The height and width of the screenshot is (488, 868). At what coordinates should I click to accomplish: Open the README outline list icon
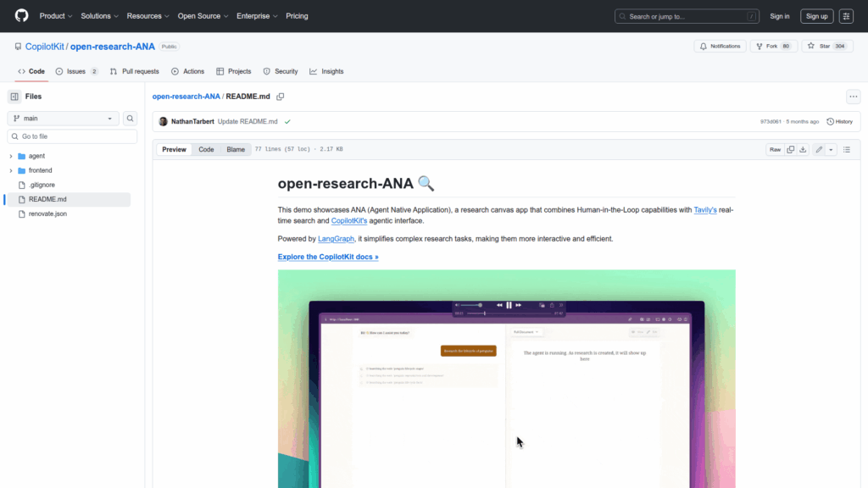pos(847,150)
